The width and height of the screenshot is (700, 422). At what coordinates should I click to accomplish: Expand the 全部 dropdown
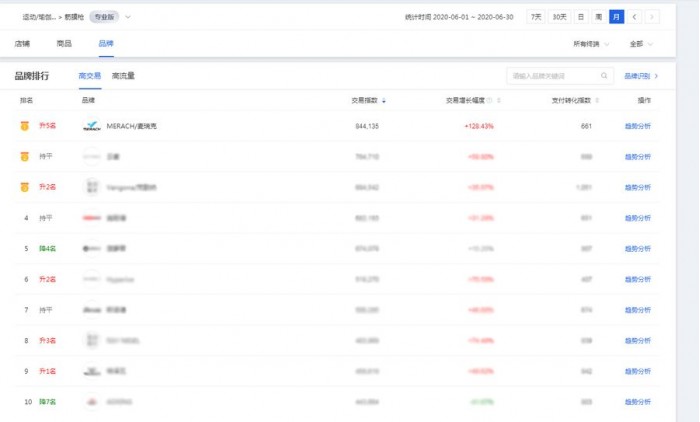coord(641,44)
